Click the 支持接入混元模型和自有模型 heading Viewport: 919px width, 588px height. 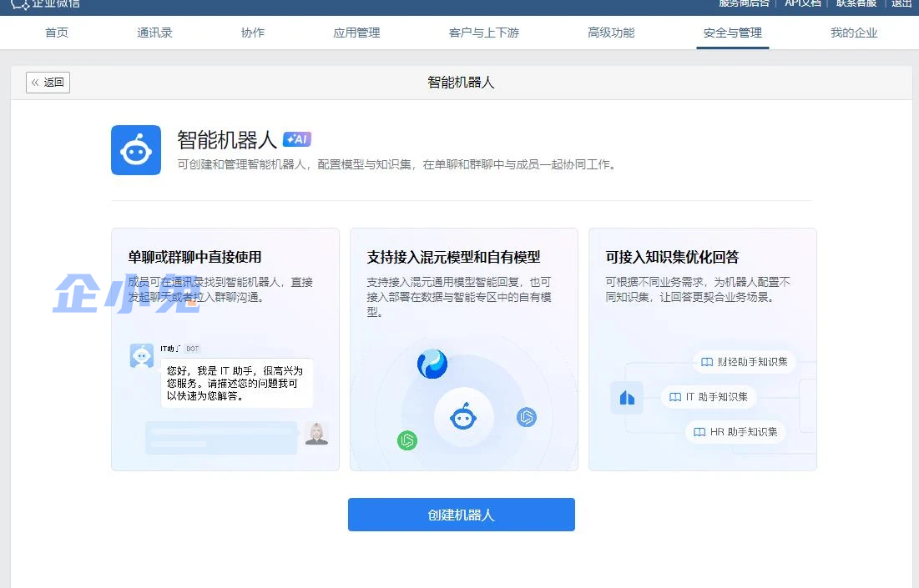pyautogui.click(x=453, y=257)
